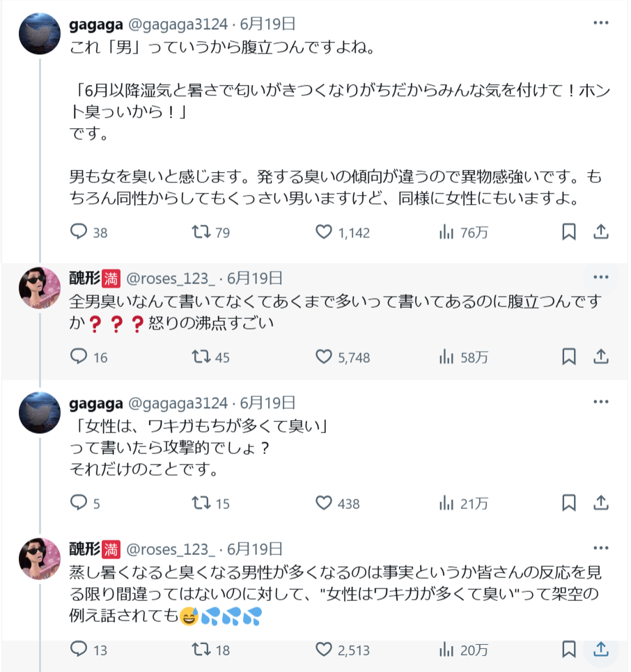Open more options on first gagaga tweet
This screenshot has width=631, height=672.
601,23
